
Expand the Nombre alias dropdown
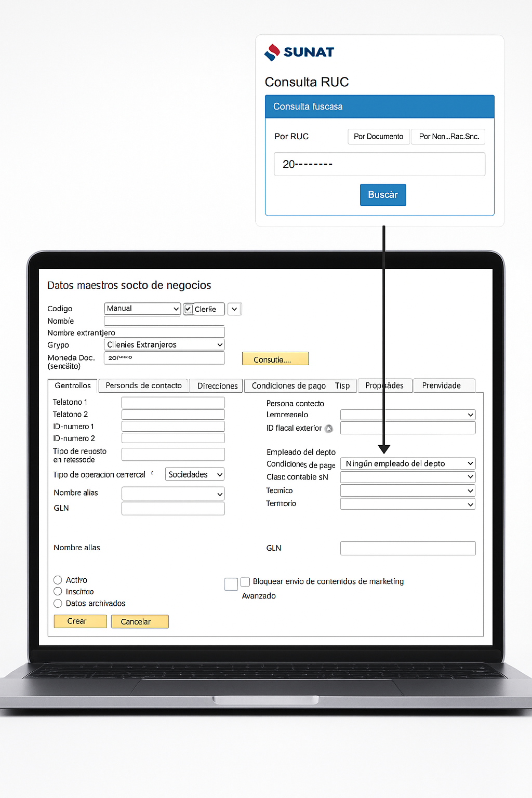tap(173, 494)
